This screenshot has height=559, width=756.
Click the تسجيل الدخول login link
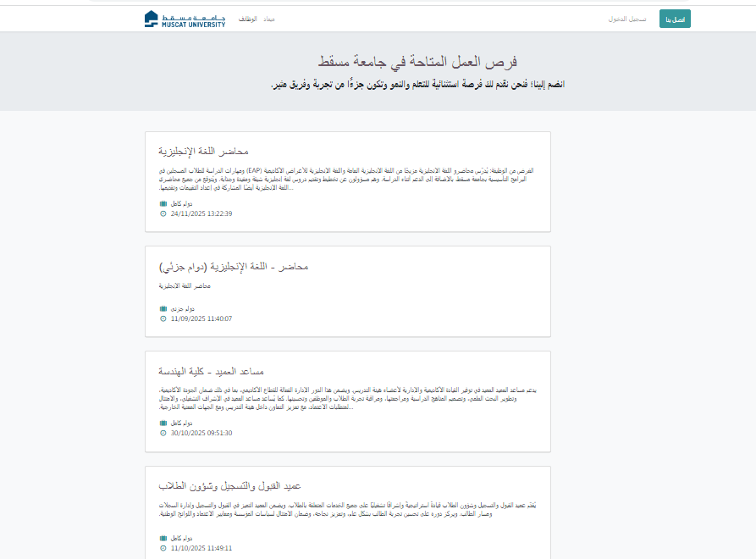coord(627,19)
